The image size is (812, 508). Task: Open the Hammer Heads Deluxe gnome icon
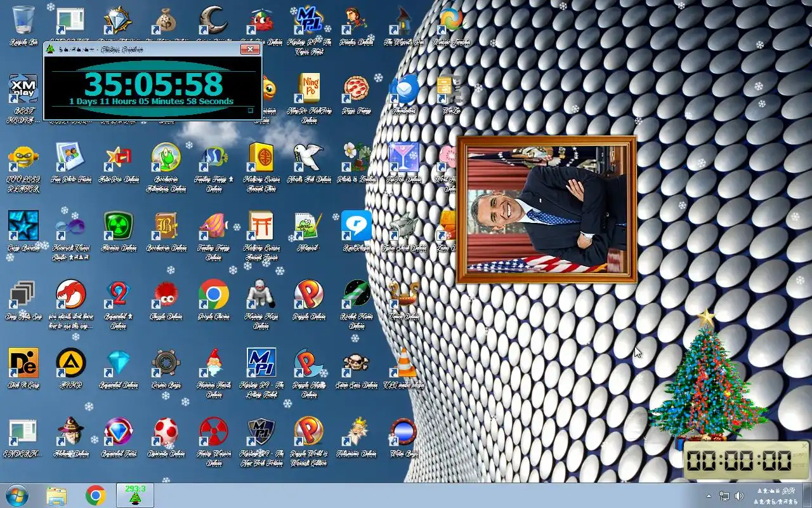pos(214,363)
